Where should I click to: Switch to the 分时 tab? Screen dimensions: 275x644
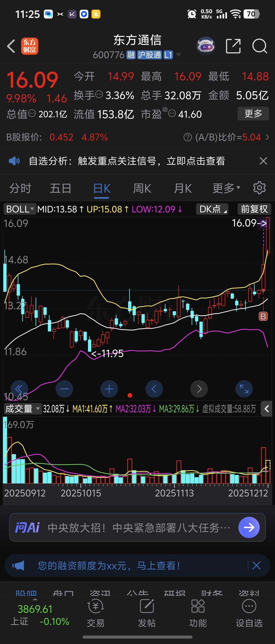(x=20, y=188)
